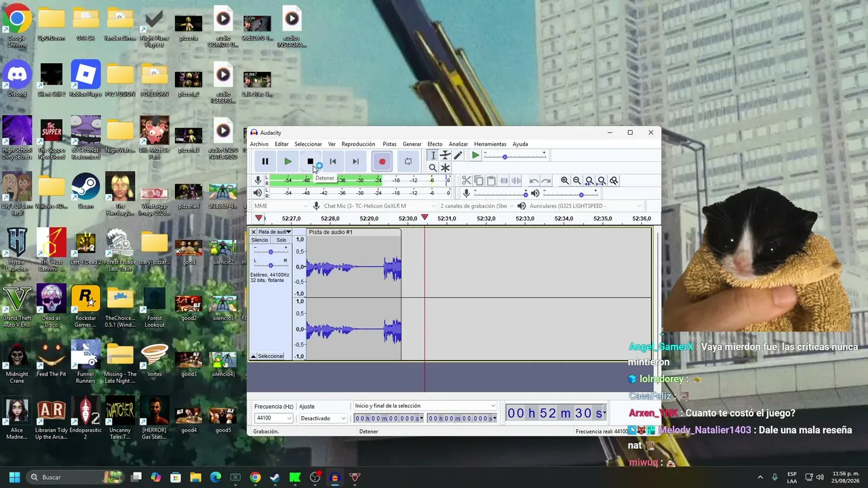Click the track's Seleccionar button
The image size is (868, 488).
coord(271,356)
